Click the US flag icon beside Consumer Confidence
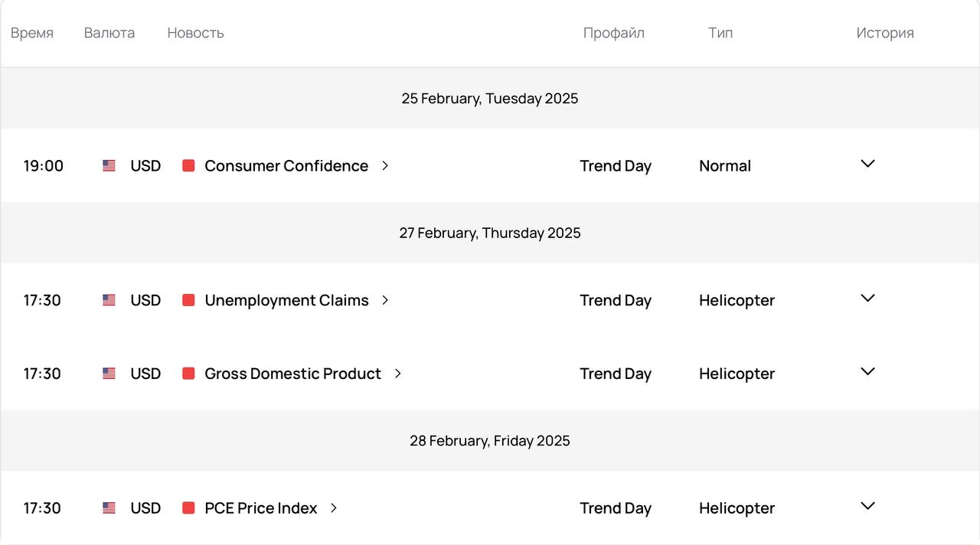The image size is (980, 545). 109,165
